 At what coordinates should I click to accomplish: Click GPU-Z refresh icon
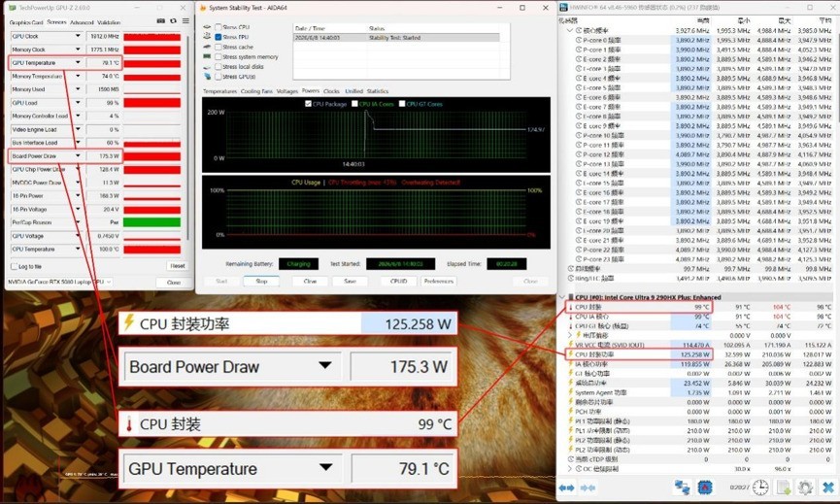(173, 21)
